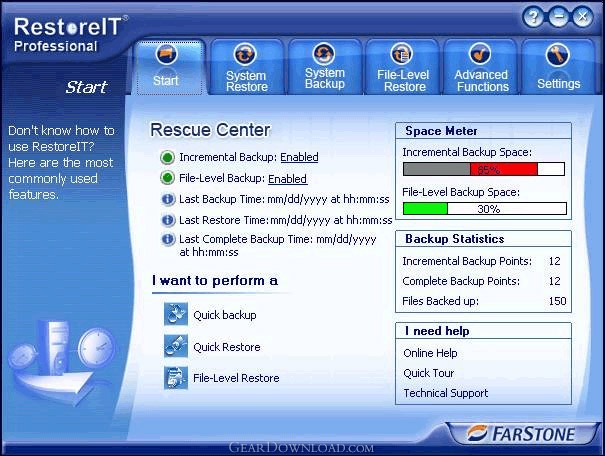Click the System Restore tab icon
The image size is (605, 456).
[x=245, y=54]
